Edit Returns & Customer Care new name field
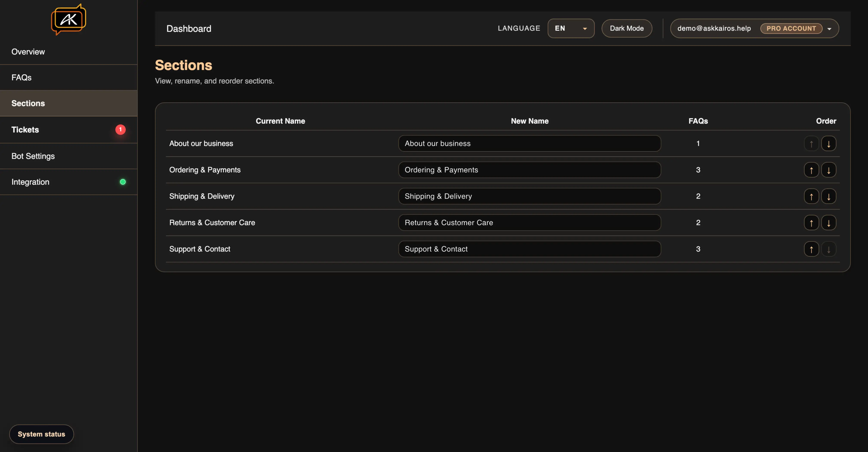Image resolution: width=868 pixels, height=452 pixels. click(x=529, y=223)
